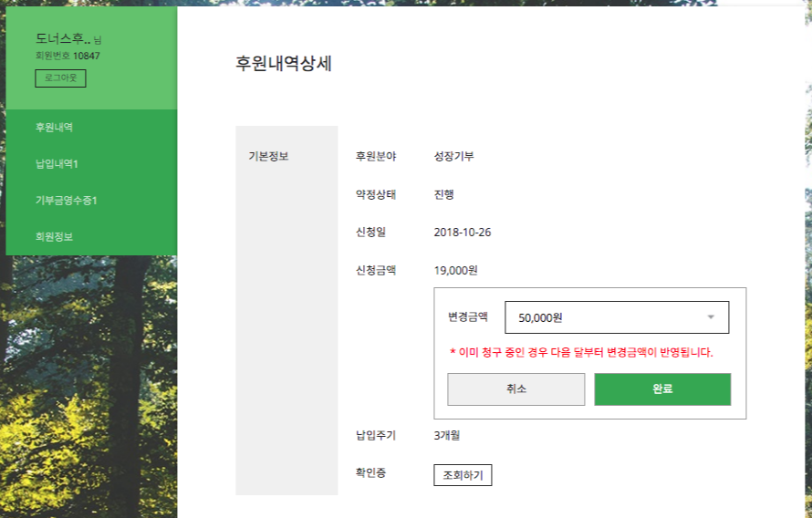Click the 성장기부 value
Image resolution: width=812 pixels, height=518 pixels.
(x=453, y=156)
